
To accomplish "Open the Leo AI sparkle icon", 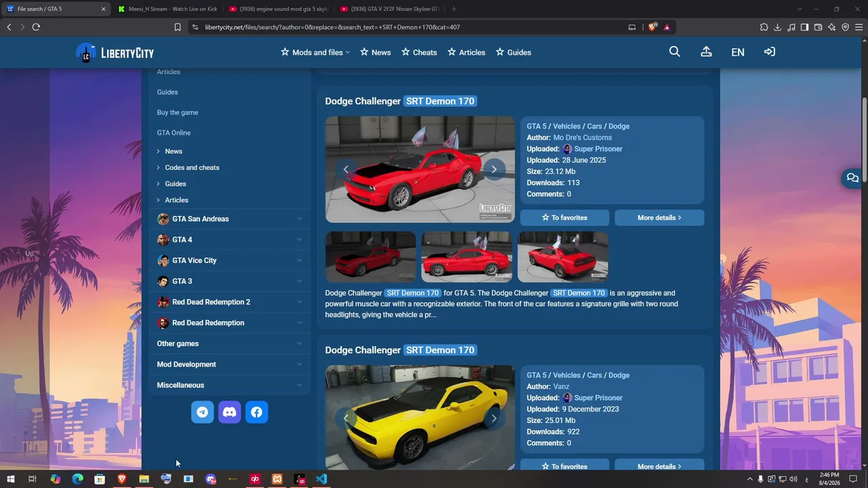I will pos(832,27).
